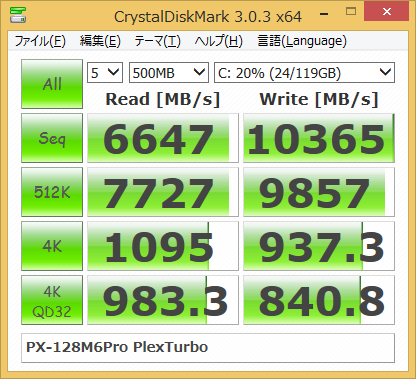Close the CrystalDiskMark window
Image resolution: width=416 pixels, height=379 pixels.
click(x=387, y=12)
